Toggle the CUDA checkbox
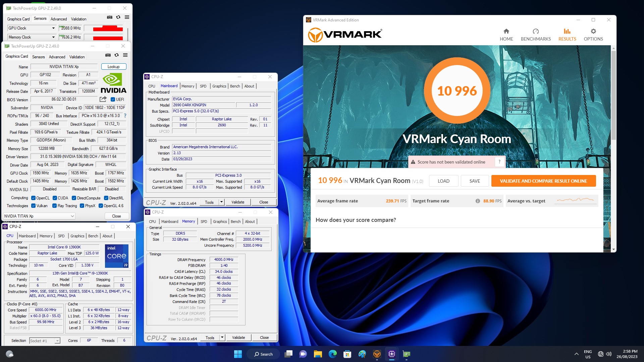Screen dimensions: 644x362 55,198
